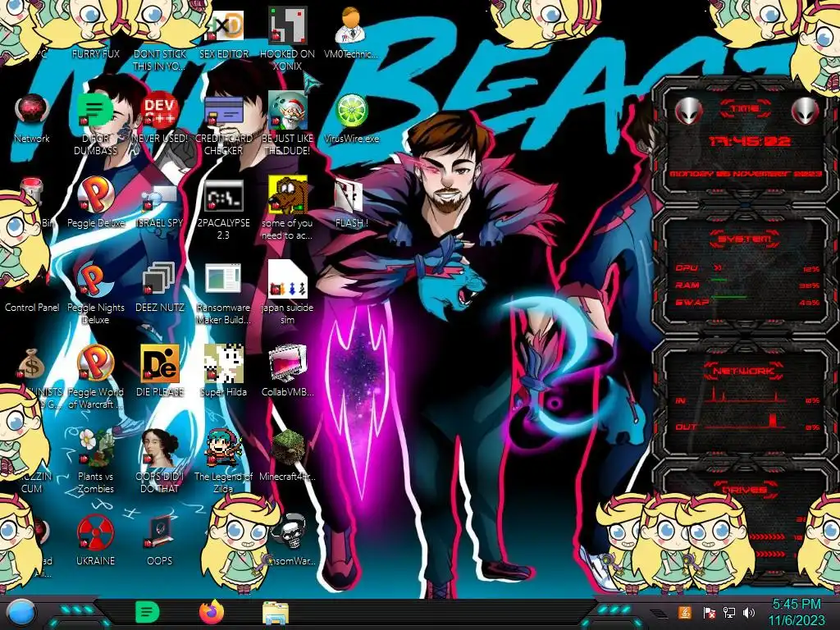The image size is (840, 630).
Task: Open File Explorer from the taskbar
Action: pos(276,613)
